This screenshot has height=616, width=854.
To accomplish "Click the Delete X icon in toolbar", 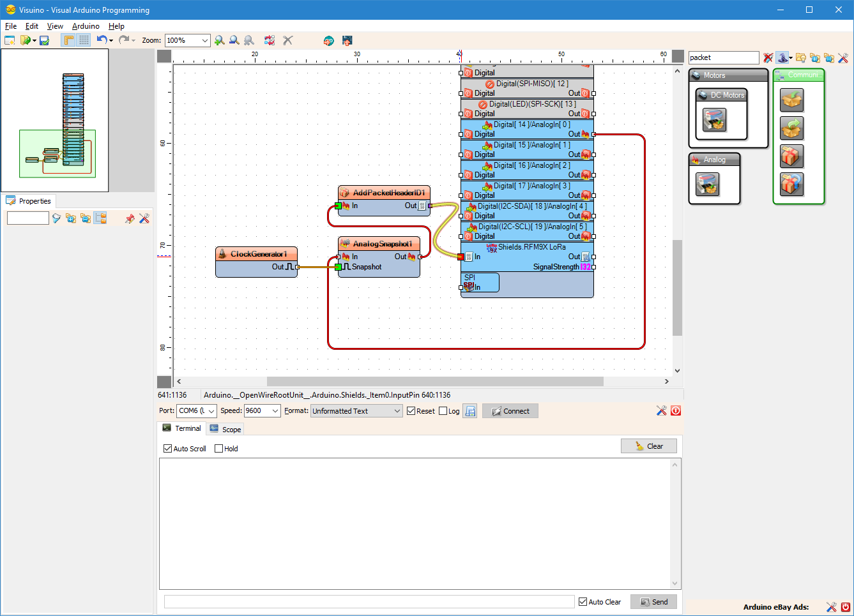I will coord(288,40).
